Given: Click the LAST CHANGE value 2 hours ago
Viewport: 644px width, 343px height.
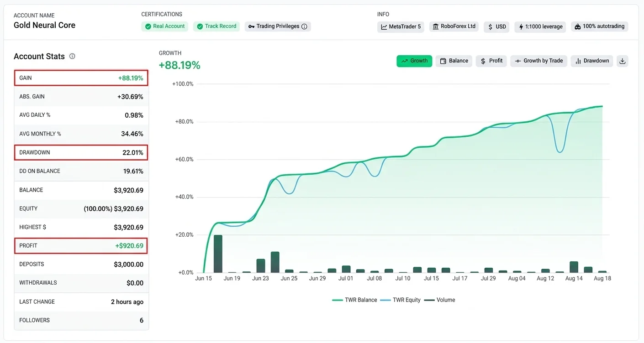Looking at the screenshot, I should click(127, 302).
